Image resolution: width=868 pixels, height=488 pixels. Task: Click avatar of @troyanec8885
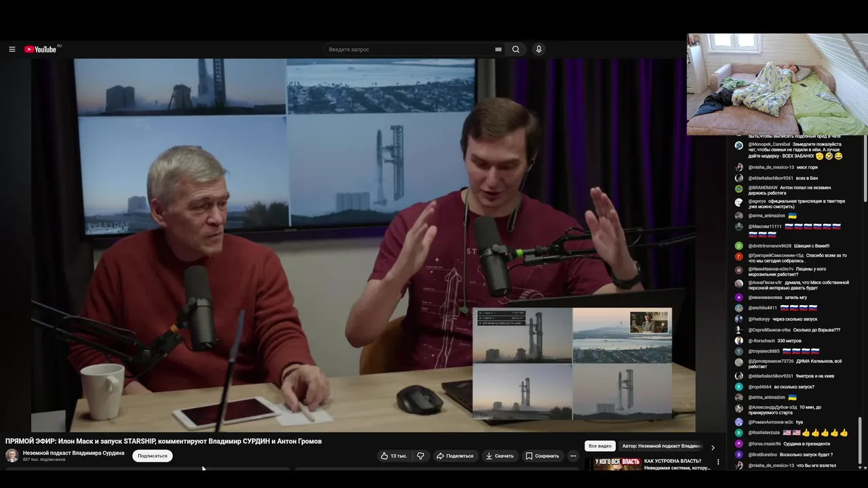[x=739, y=352]
